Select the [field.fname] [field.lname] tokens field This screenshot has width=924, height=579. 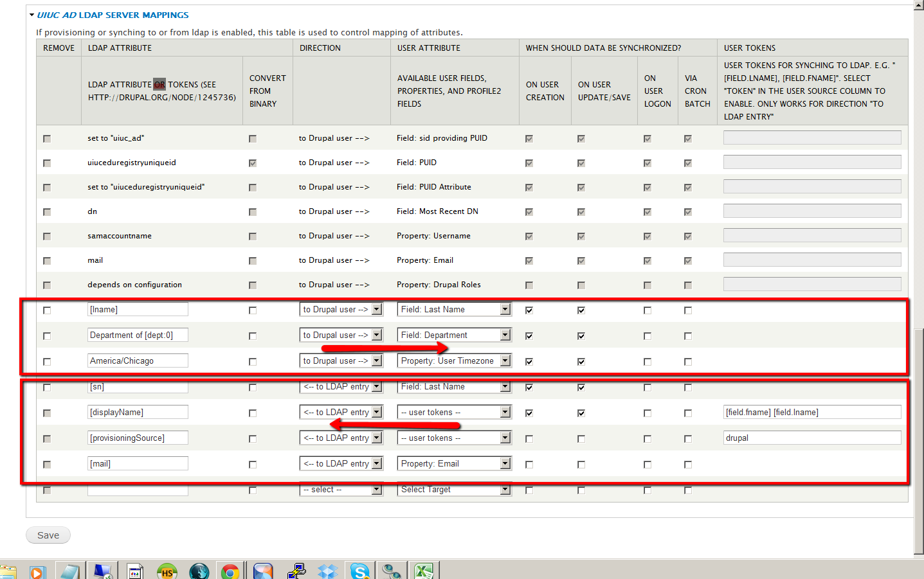811,412
